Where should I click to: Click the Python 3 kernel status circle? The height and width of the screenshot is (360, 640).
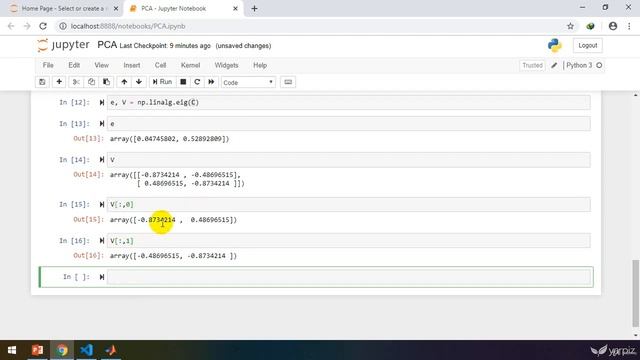point(599,65)
